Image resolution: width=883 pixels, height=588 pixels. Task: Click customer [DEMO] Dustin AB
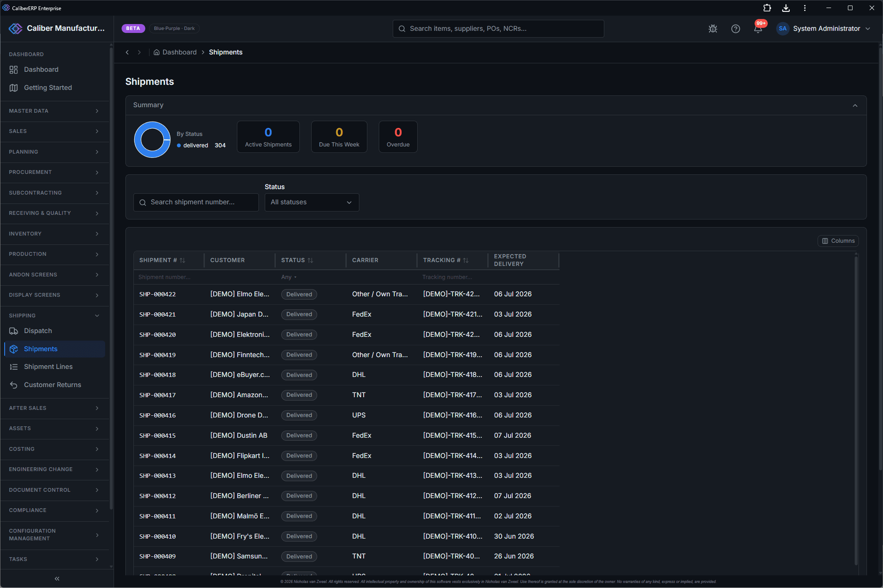coord(239,436)
